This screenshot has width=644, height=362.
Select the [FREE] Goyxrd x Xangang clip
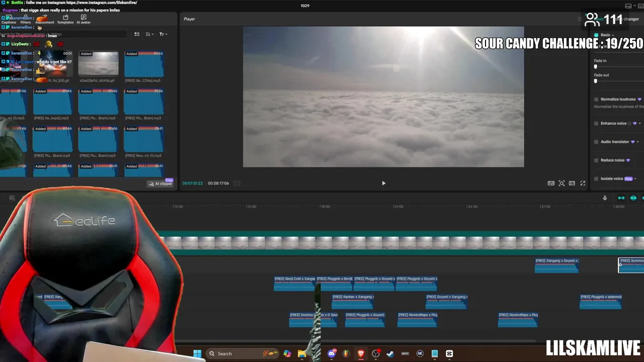(x=447, y=302)
